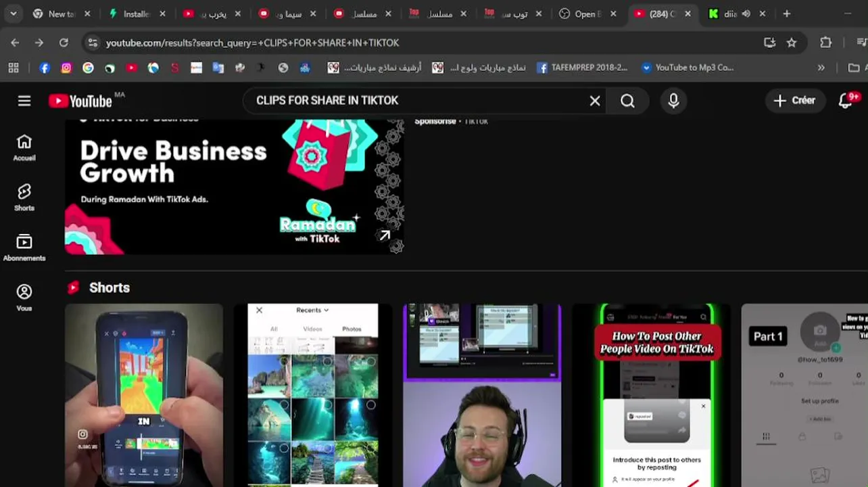Open the phone-in-hands Shorts video
Viewport: 868px width, 487px height.
(x=144, y=395)
